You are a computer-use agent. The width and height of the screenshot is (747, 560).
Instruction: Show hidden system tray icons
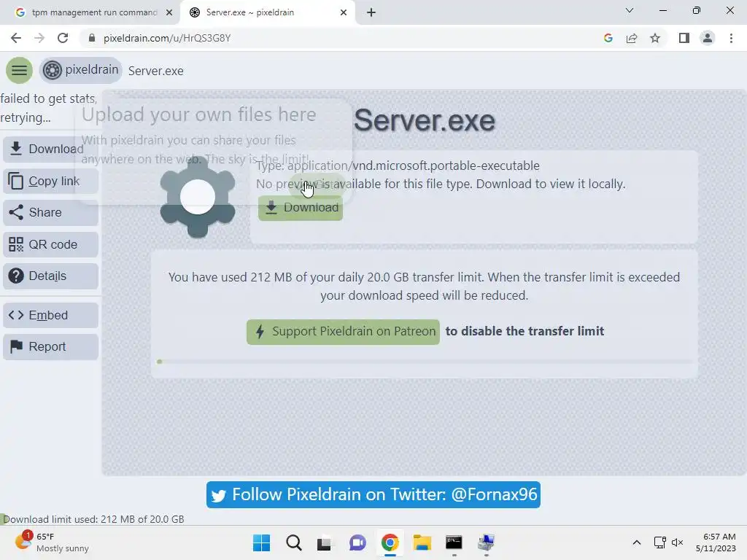[x=636, y=542]
